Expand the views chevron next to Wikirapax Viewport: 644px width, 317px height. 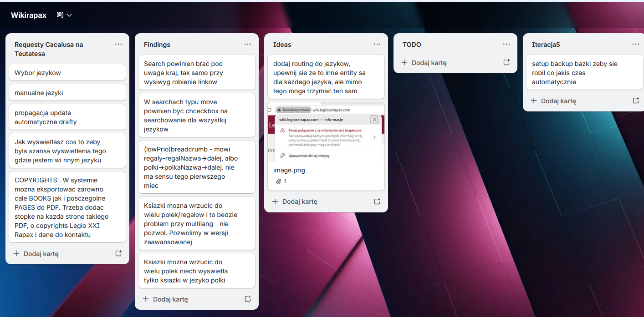[x=69, y=15]
